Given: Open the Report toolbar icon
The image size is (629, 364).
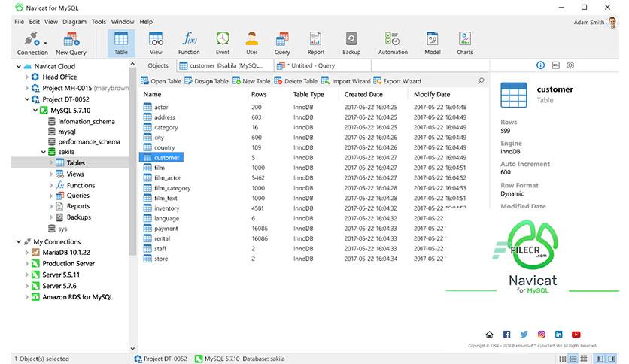Looking at the screenshot, I should (316, 44).
